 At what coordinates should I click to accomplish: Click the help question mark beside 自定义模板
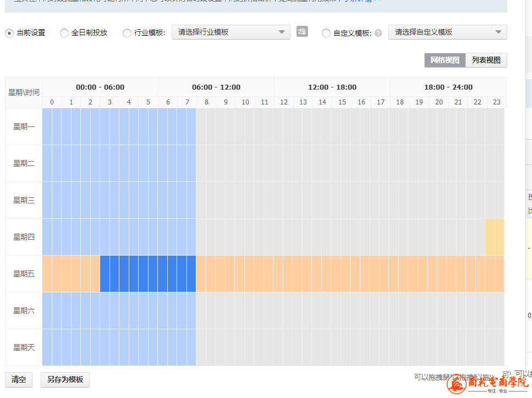pos(379,33)
